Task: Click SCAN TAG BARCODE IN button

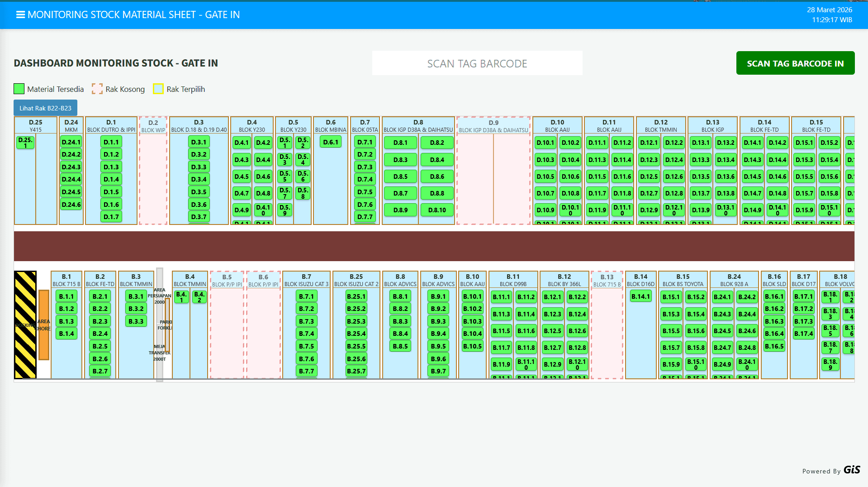Action: click(795, 63)
